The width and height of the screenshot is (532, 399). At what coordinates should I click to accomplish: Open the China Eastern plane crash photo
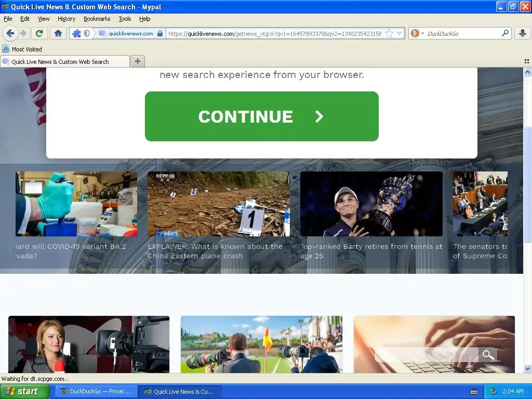pos(219,204)
